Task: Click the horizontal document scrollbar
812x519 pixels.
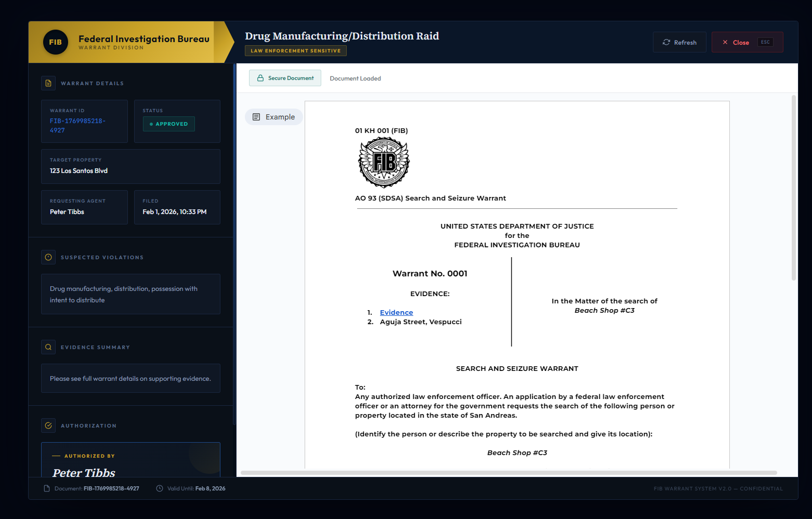Action: 508,473
